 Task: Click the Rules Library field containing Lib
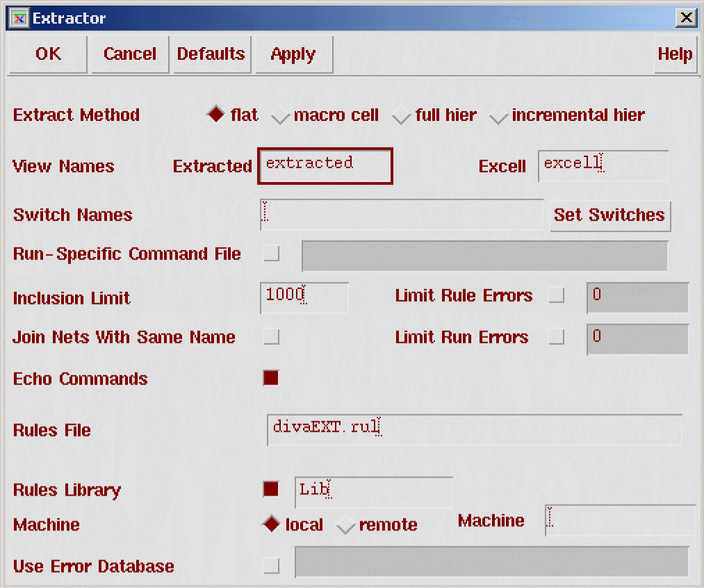click(x=374, y=492)
